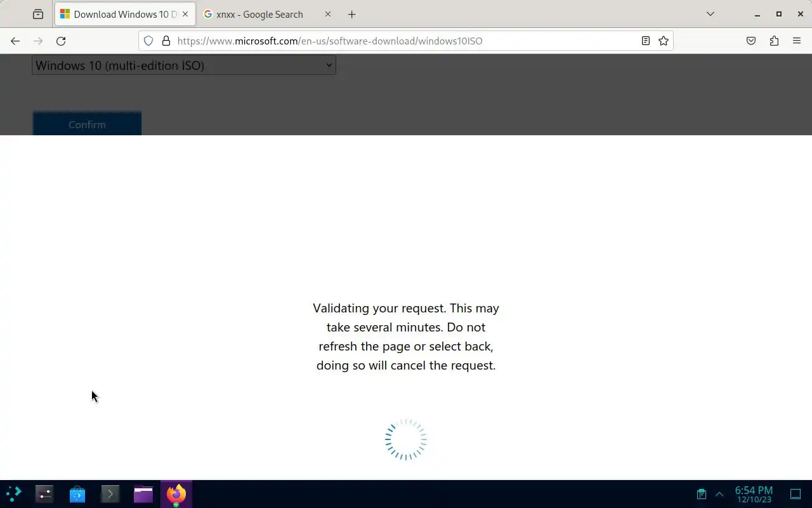This screenshot has width=812, height=508.
Task: Expand the list all tabs chevron
Action: (710, 14)
